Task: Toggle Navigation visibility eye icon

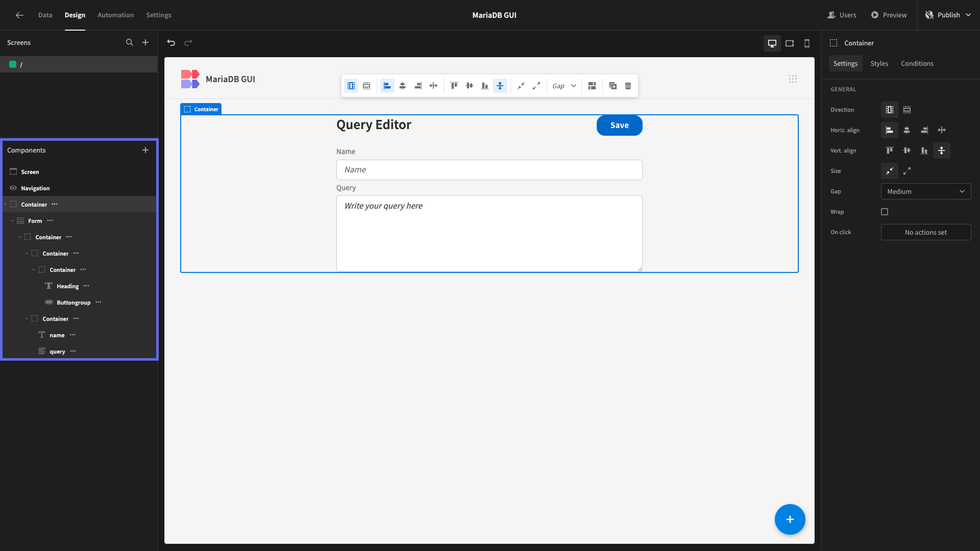Action: tap(13, 188)
